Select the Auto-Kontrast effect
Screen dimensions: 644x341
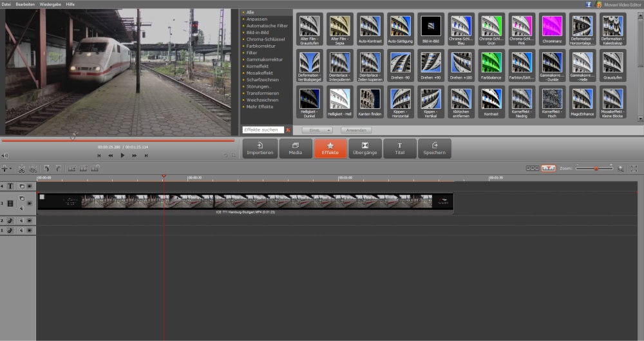[370, 29]
